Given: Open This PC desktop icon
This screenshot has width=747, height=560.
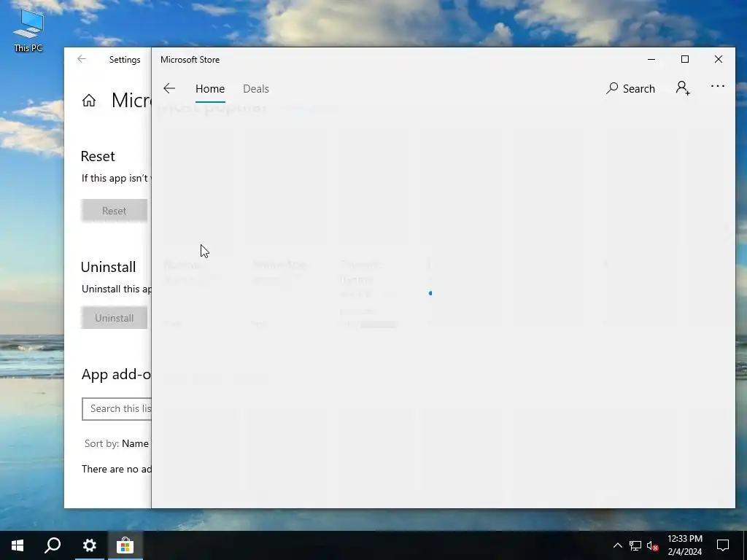Looking at the screenshot, I should point(28,31).
